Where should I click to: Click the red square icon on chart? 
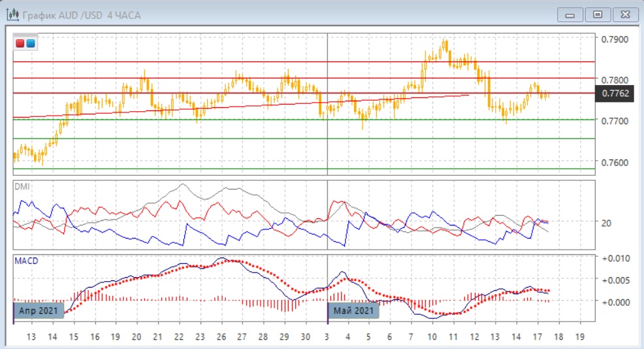click(x=20, y=44)
